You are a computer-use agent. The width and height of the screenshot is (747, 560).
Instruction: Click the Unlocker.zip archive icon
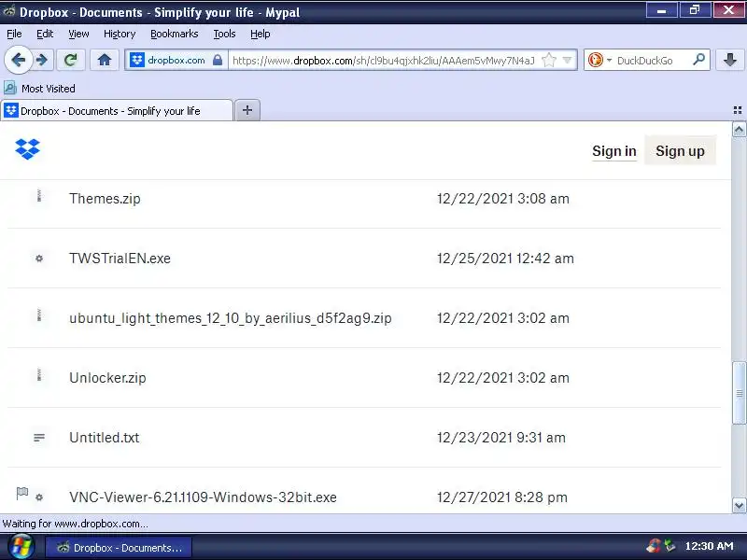tap(39, 375)
